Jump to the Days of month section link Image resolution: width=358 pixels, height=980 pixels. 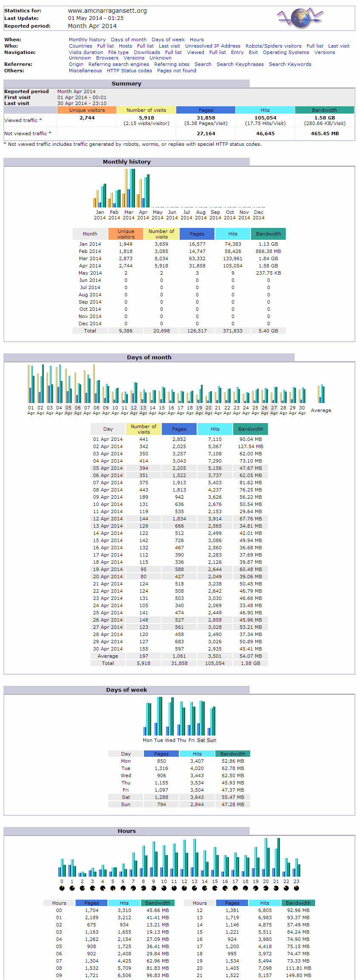pyautogui.click(x=128, y=40)
